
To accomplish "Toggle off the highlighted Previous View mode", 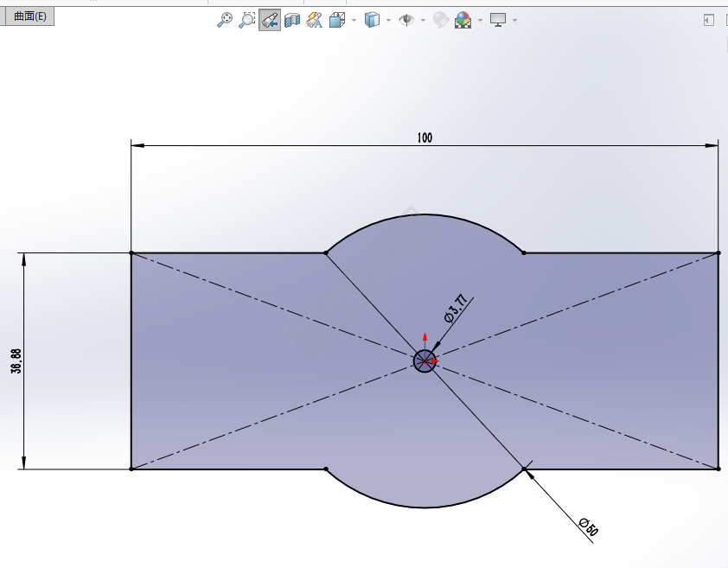I will point(268,20).
